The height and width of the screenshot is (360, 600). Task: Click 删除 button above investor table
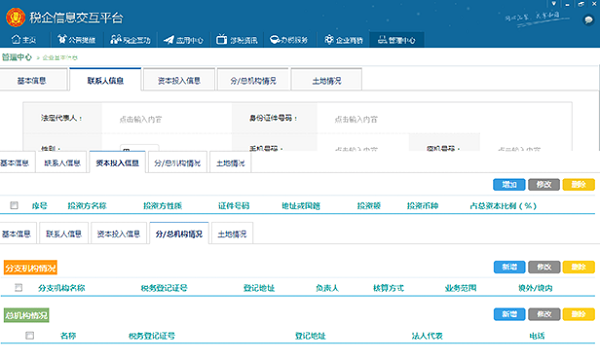579,185
